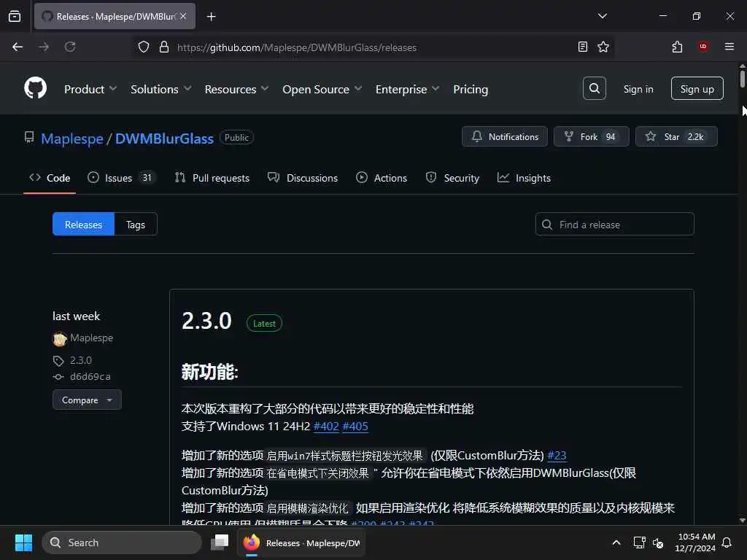Click the Sign up button
Screen dimensions: 747x560
tap(697, 88)
